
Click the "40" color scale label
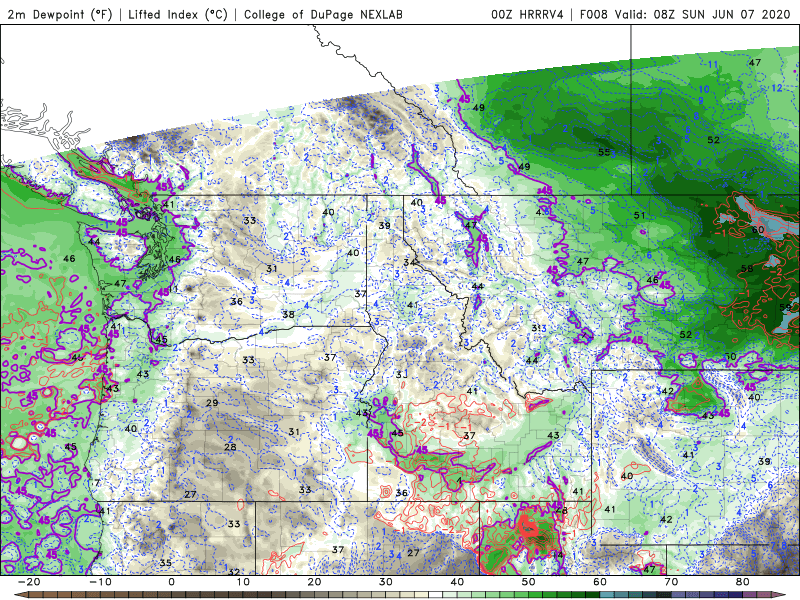pos(457,582)
